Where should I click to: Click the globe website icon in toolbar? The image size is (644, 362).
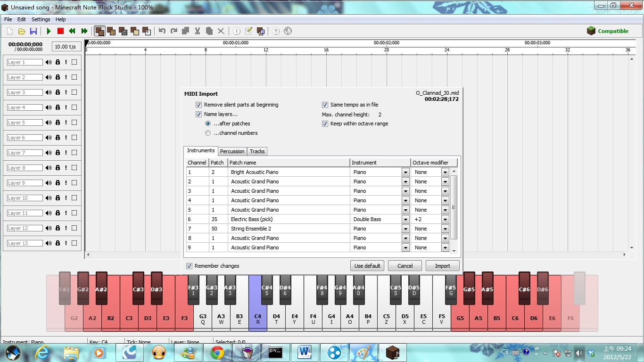pyautogui.click(x=288, y=31)
